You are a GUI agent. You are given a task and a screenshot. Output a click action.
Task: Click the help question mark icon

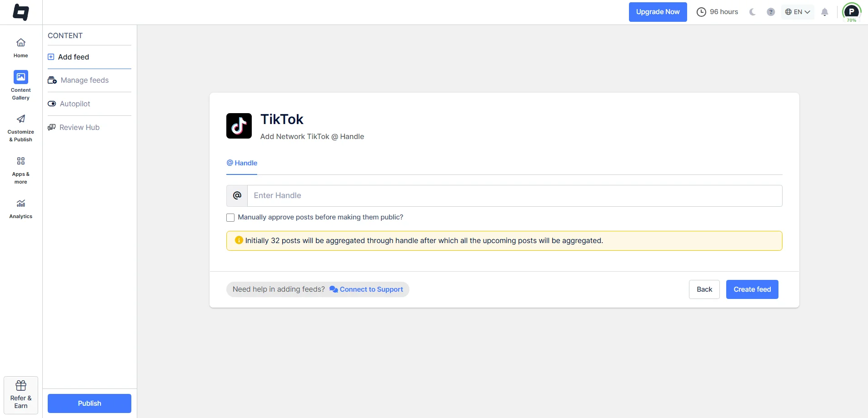click(771, 12)
